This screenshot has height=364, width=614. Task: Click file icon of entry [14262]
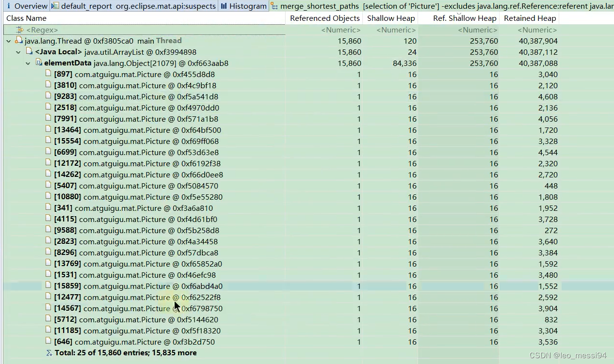tap(48, 174)
